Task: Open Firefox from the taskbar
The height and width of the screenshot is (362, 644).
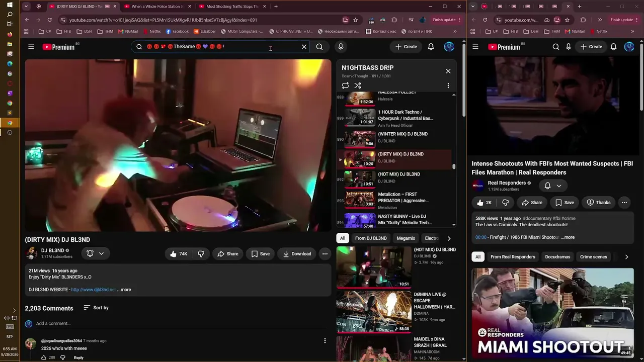Action: pyautogui.click(x=10, y=34)
